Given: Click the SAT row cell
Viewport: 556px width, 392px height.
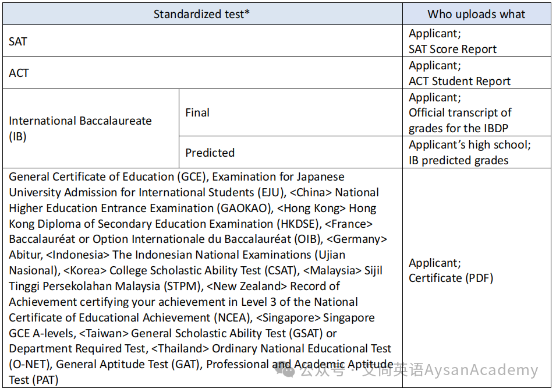Looking at the screenshot, I should [x=203, y=41].
